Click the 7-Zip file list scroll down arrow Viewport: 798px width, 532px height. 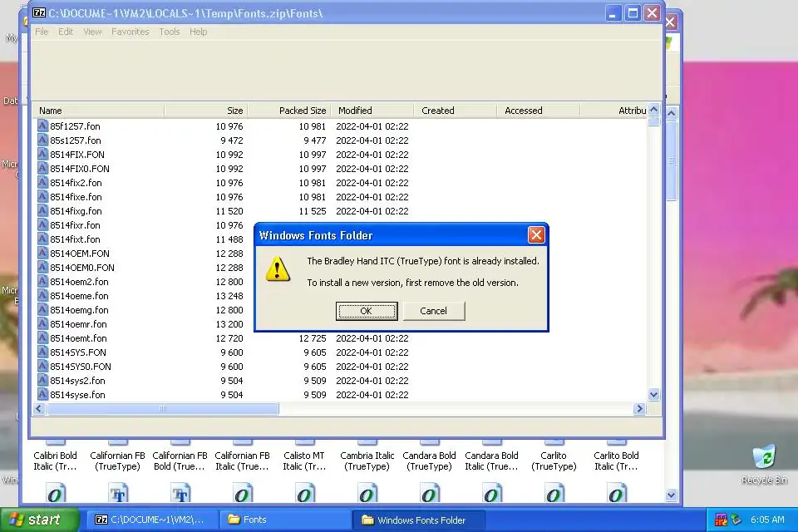[x=654, y=395]
